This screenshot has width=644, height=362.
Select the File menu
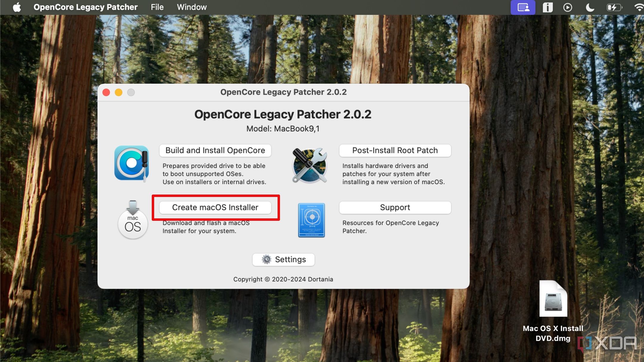tap(158, 7)
